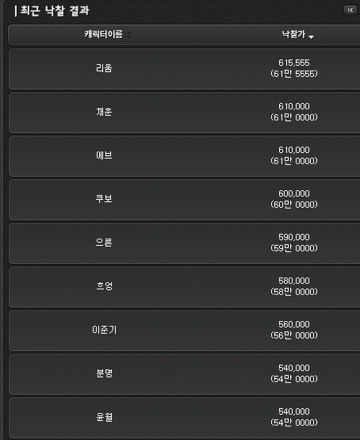Select the 분명 result row
360x440 pixels.
coord(184,374)
